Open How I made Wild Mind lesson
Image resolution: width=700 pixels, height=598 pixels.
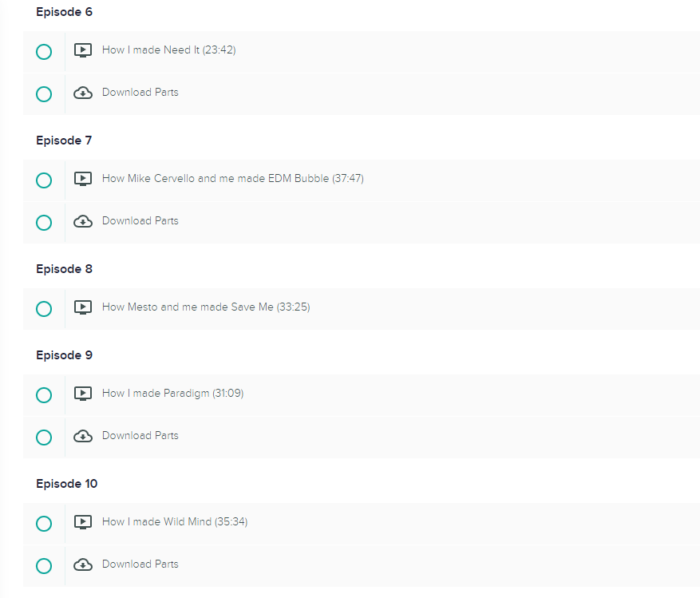point(175,521)
